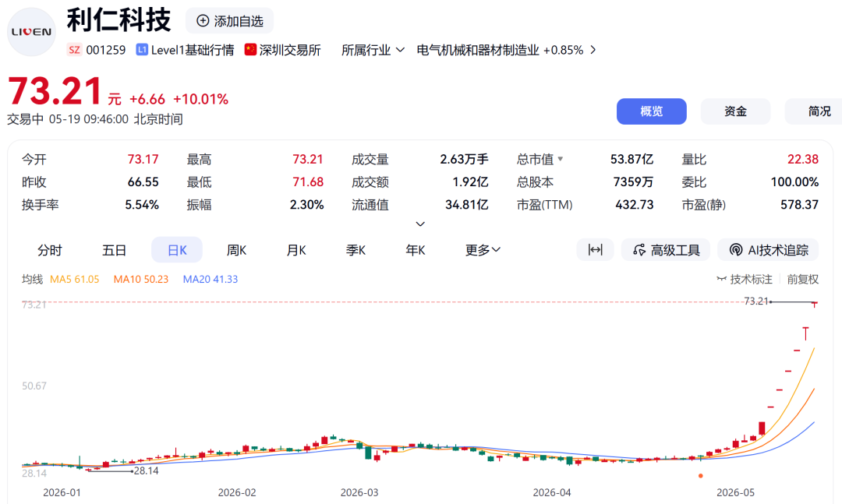Open 高级工具 advanced tools
842x504 pixels.
click(666, 250)
